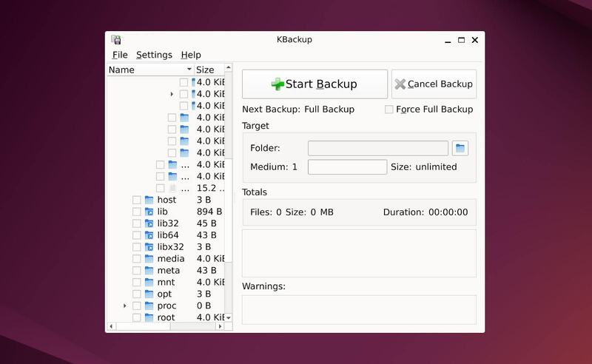Open the target folder browse icon
This screenshot has width=592, height=364.
point(460,148)
